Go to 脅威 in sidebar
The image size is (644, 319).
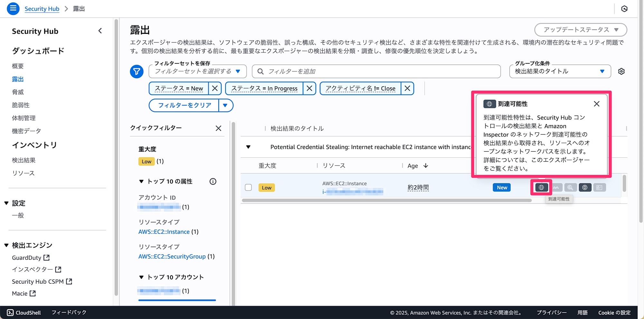[x=18, y=92]
